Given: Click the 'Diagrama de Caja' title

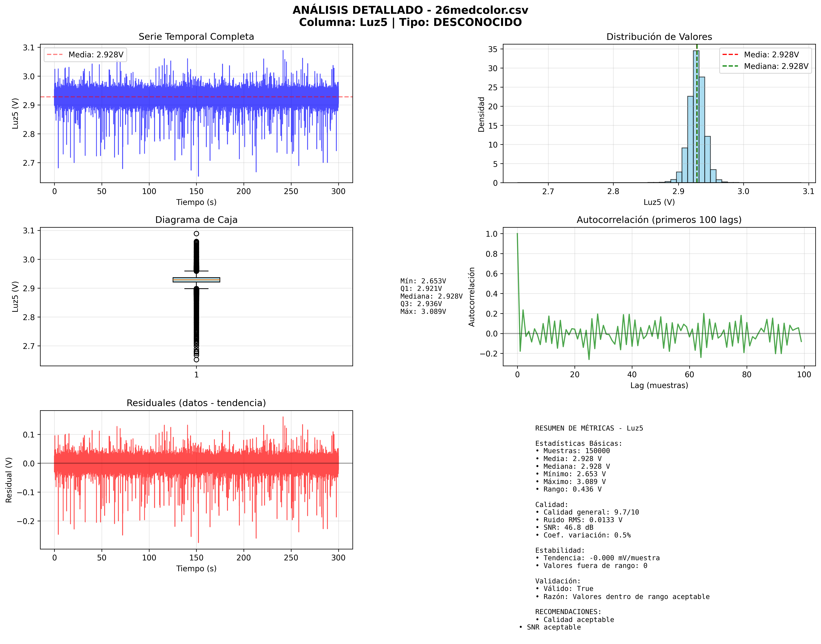Looking at the screenshot, I should 196,220.
